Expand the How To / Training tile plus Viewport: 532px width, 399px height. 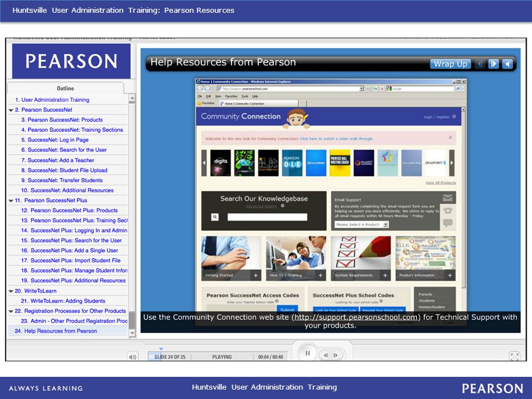(x=320, y=275)
